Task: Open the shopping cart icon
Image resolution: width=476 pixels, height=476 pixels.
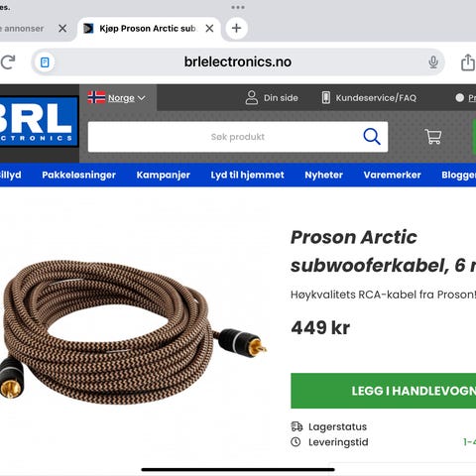Action: [x=432, y=137]
